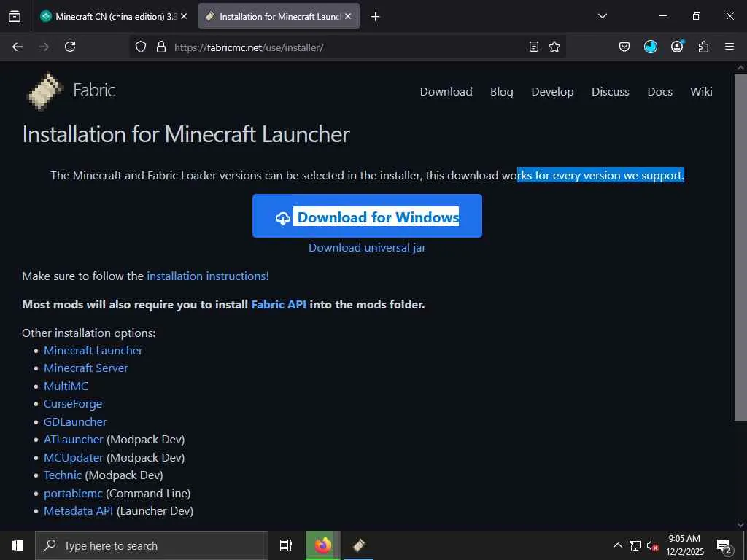Viewport: 747px width, 560px height.
Task: Click the address bar URL field
Action: (x=348, y=47)
